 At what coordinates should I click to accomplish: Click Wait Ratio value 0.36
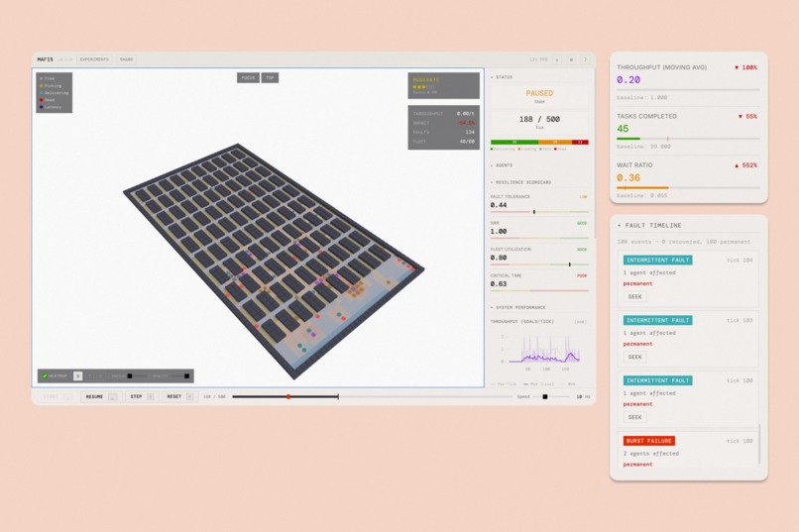[x=628, y=177]
